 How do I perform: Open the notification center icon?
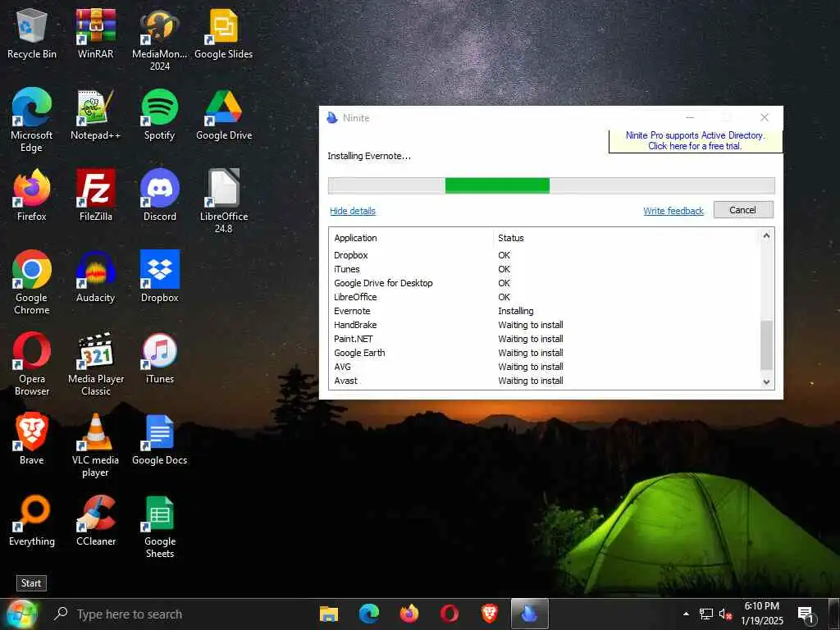(806, 614)
